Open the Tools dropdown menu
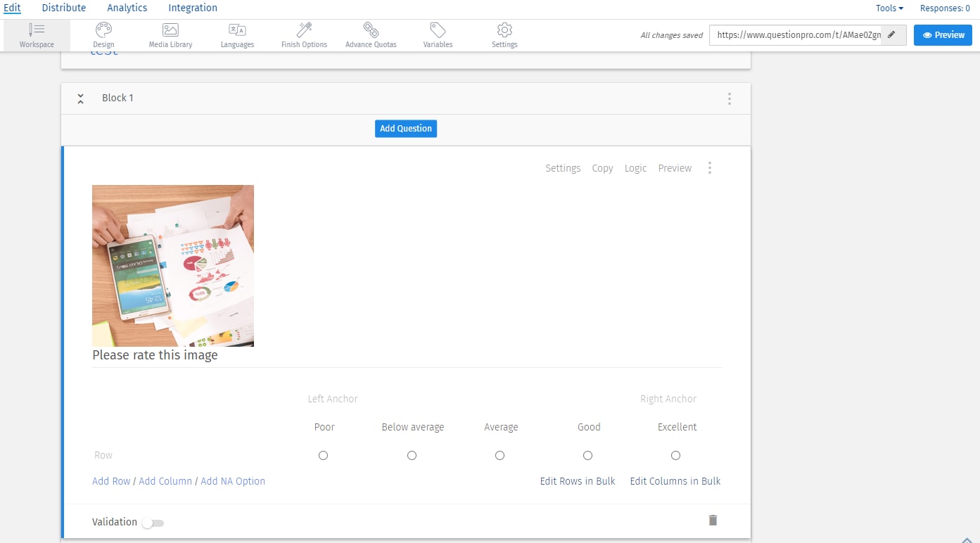 click(x=888, y=8)
